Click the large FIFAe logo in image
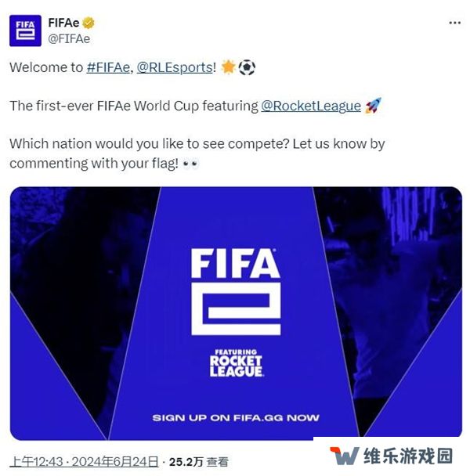 point(236,292)
